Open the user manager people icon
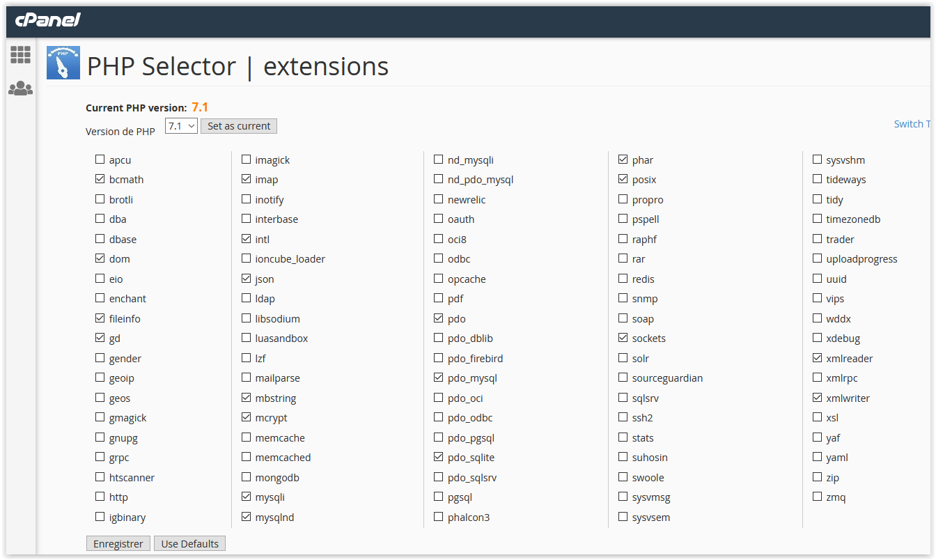 20,88
